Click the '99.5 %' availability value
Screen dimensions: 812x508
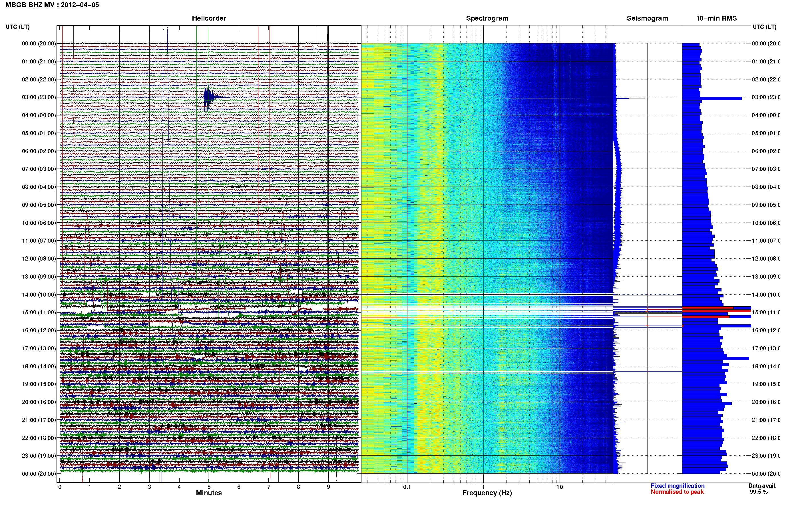tap(759, 492)
